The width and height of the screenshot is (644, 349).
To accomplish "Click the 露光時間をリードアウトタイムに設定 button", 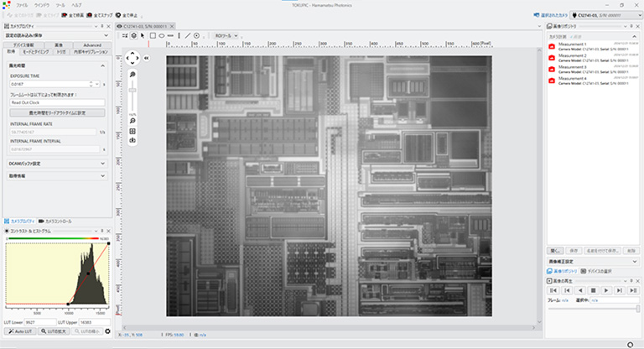I will 55,112.
